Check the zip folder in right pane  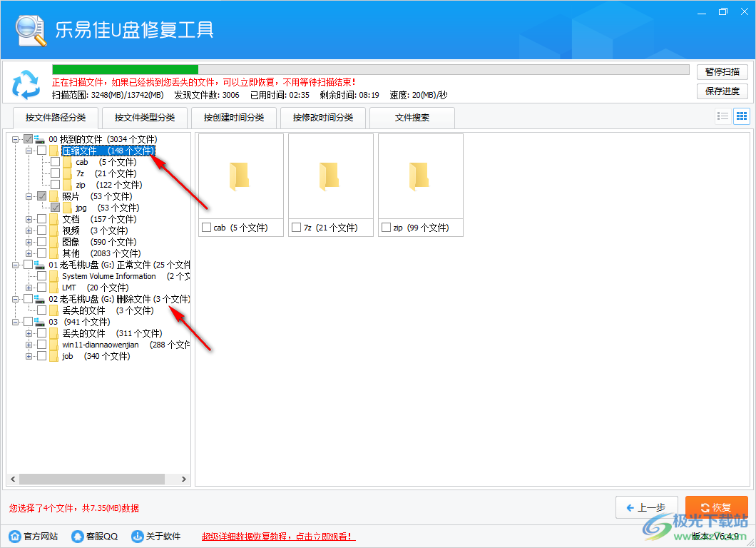pos(387,228)
